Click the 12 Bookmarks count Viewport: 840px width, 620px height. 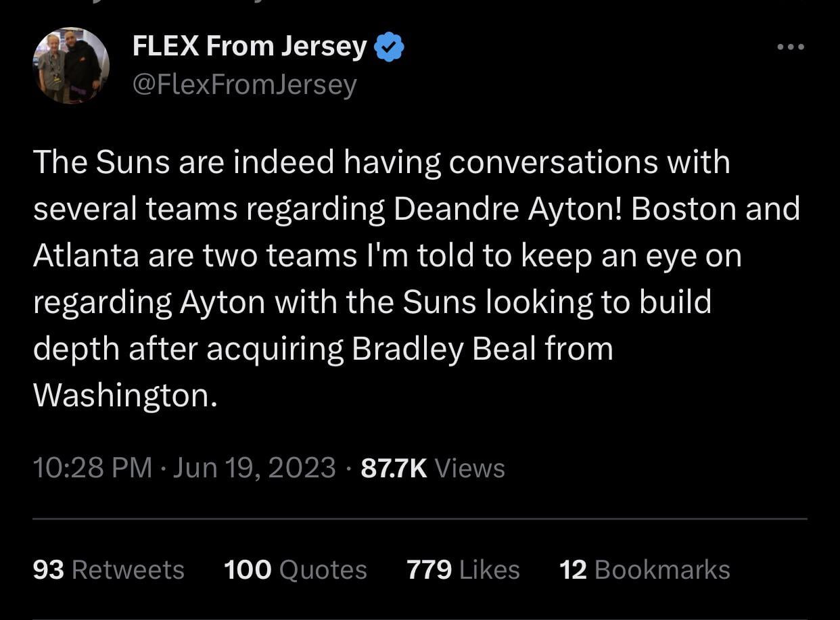644,569
